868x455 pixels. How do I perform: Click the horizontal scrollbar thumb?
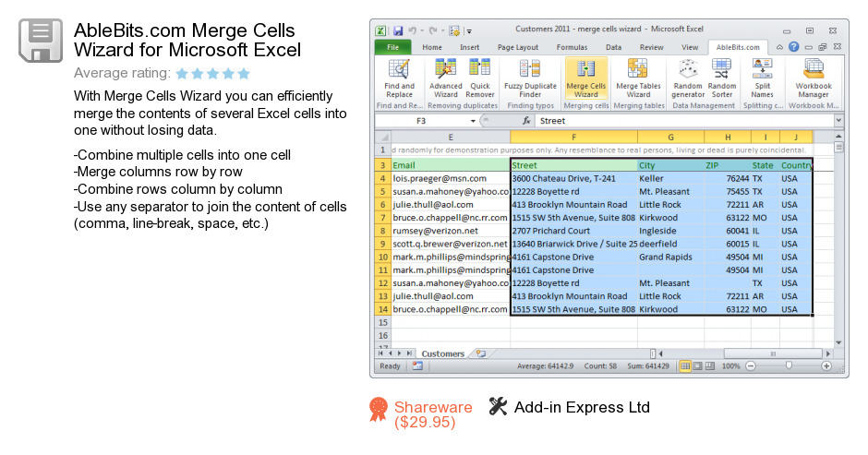click(x=773, y=353)
